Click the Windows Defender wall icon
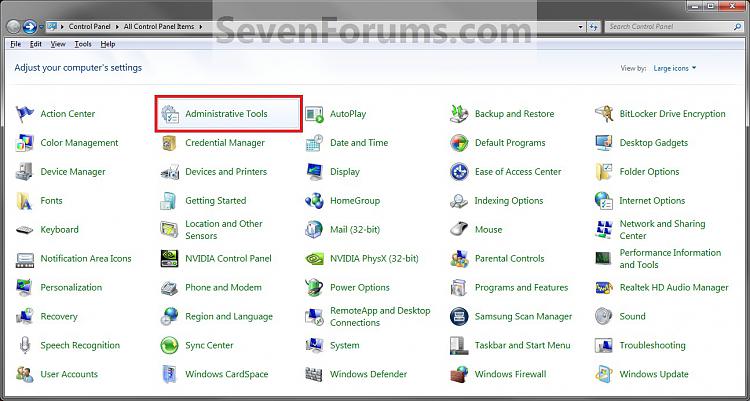750x401 pixels. coord(314,374)
